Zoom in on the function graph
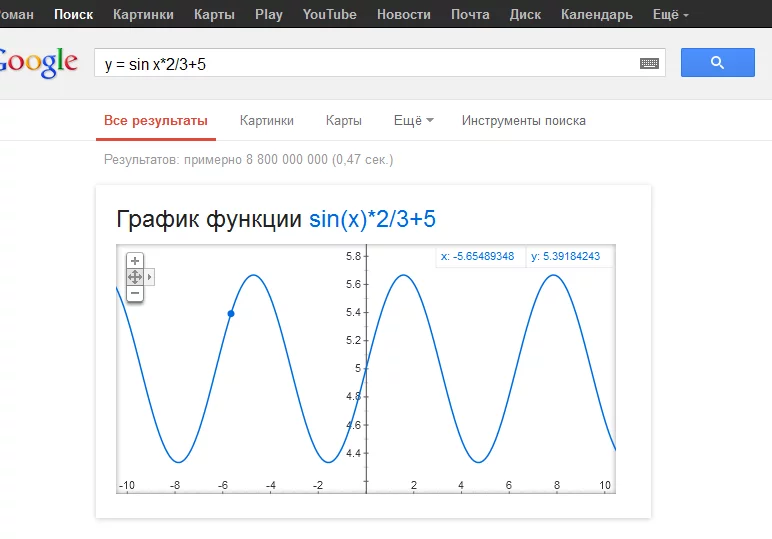This screenshot has width=772, height=539. (x=135, y=261)
